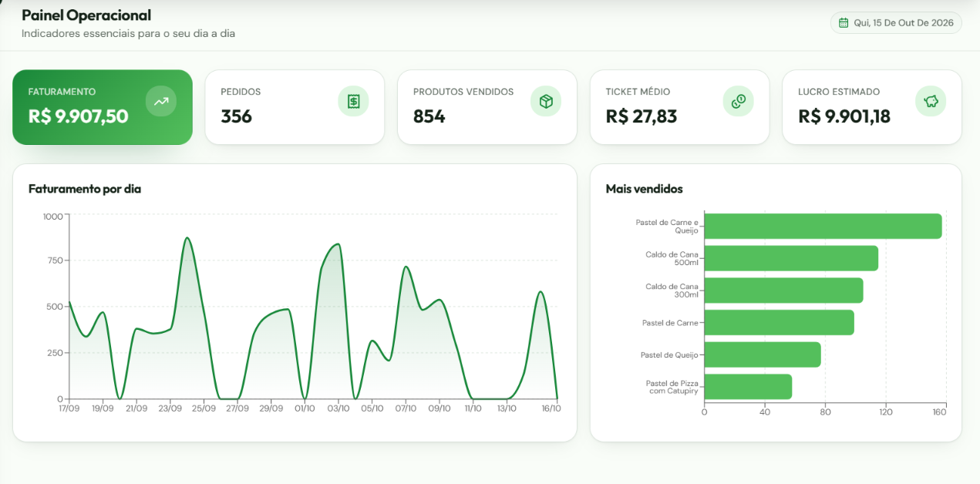The height and width of the screenshot is (484, 980).
Task: Open the date text Qui, 15 De Out De 2026
Action: (904, 23)
